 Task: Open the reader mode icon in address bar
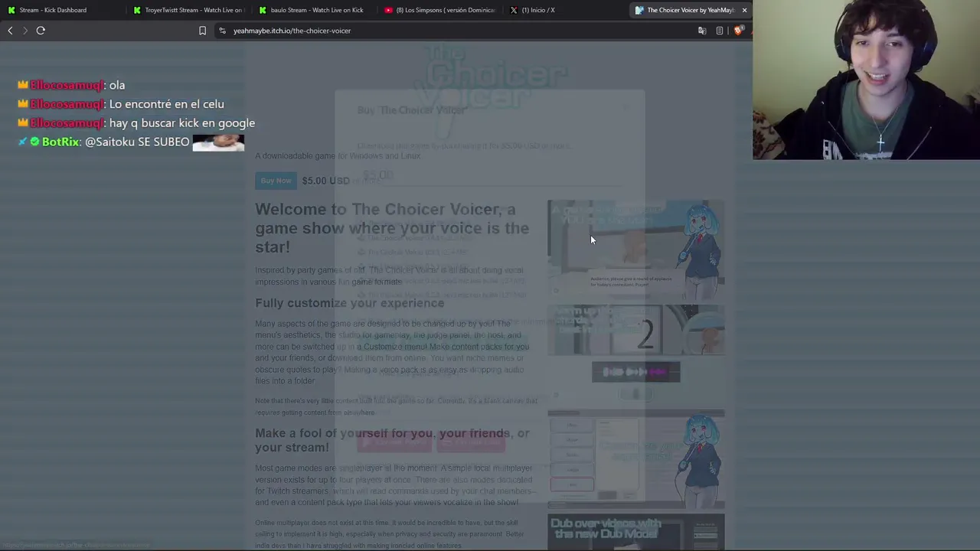(720, 31)
